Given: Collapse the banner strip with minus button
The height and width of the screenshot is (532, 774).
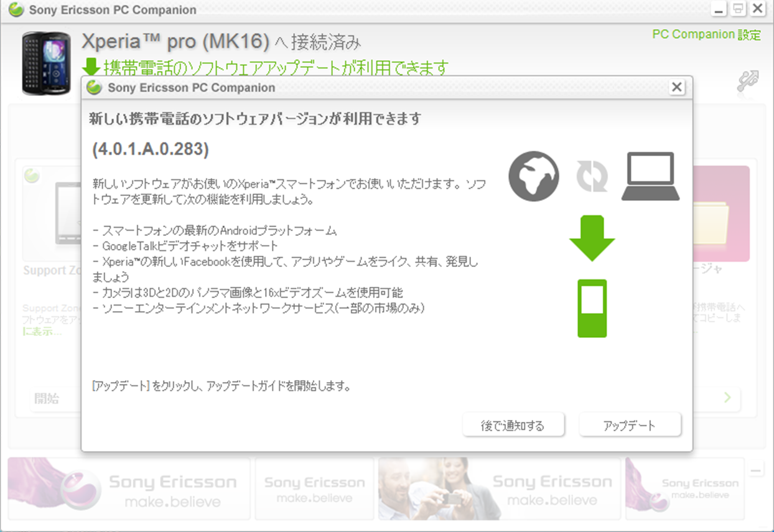Looking at the screenshot, I should click(756, 471).
